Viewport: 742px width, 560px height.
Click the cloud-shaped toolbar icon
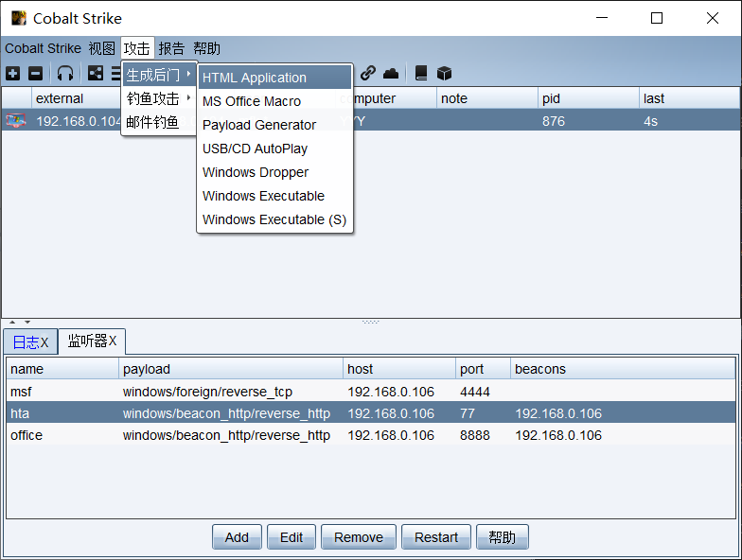[x=391, y=73]
